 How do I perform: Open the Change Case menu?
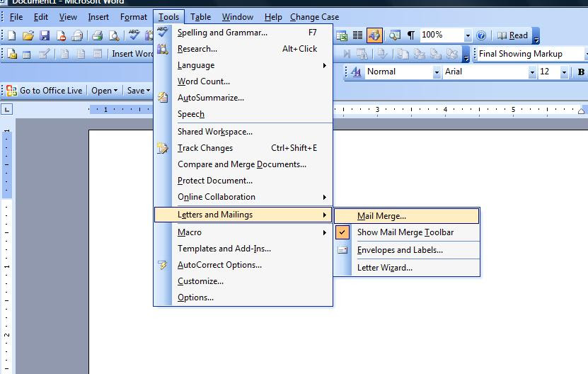click(314, 17)
